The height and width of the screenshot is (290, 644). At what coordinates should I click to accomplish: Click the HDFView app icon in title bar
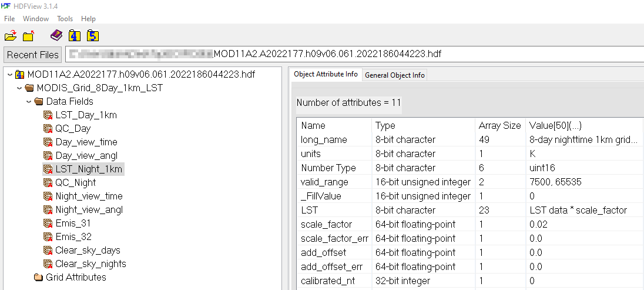5,6
